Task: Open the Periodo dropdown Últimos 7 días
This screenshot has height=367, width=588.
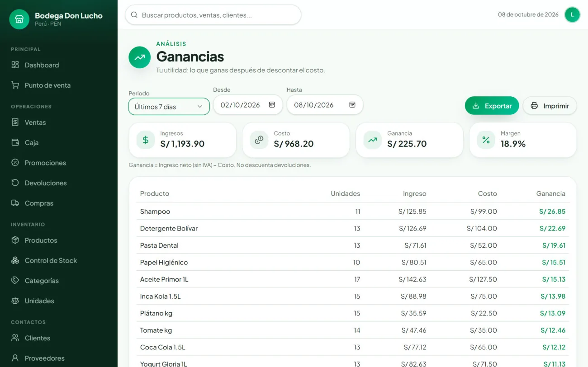Action: 169,107
